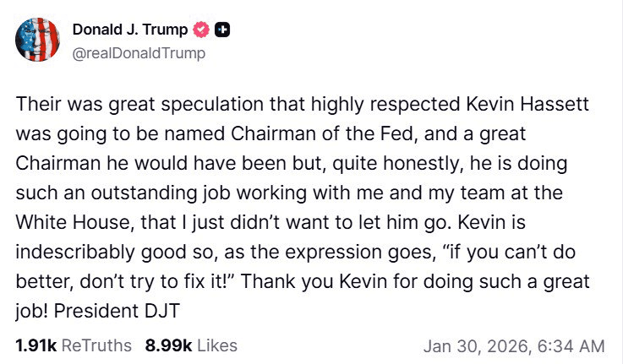View the 1.91k ReTruths list
The image size is (623, 364).
pyautogui.click(x=74, y=345)
